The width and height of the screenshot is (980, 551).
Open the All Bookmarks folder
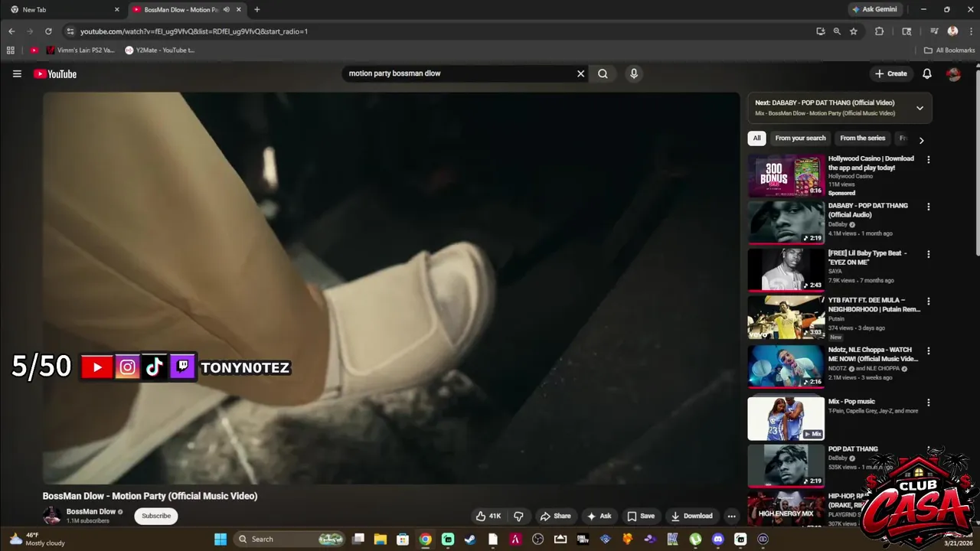(x=949, y=51)
